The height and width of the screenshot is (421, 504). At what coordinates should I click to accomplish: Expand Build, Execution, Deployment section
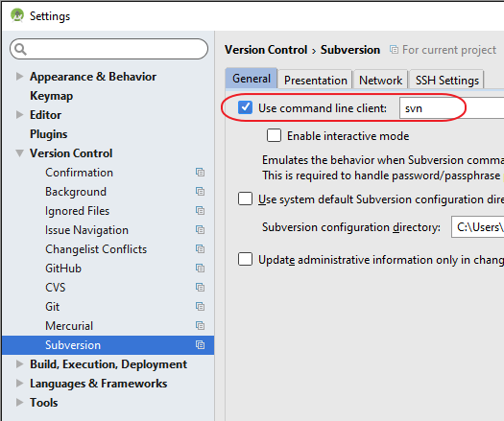point(19,363)
